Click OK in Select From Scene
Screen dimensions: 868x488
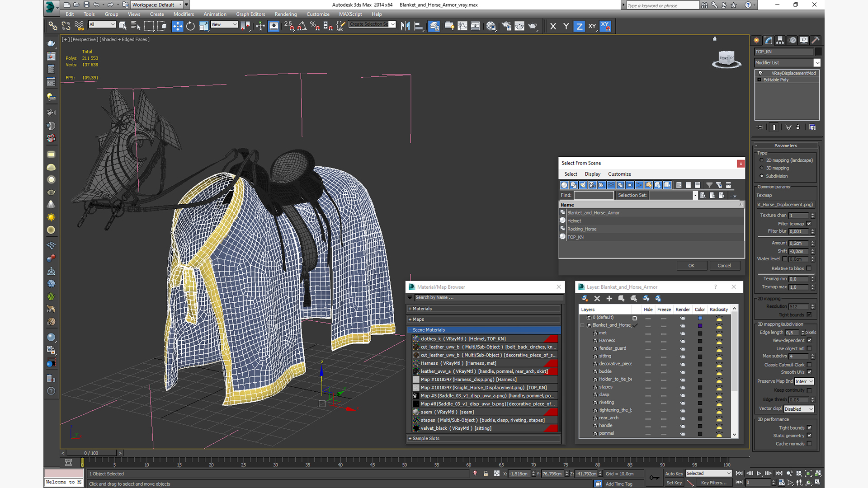pyautogui.click(x=691, y=266)
